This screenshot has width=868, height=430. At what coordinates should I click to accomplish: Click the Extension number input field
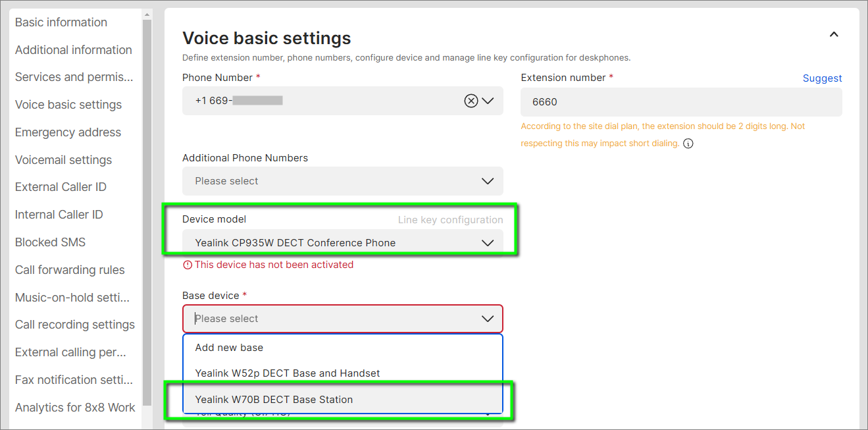[681, 102]
